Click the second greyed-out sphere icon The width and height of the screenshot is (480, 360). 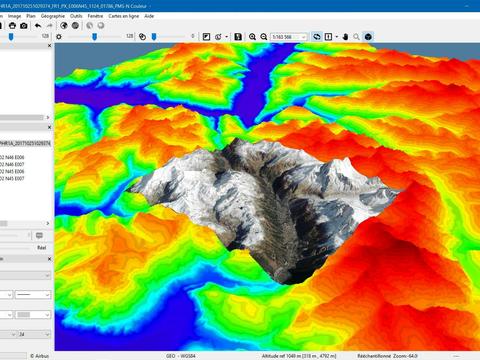coord(101,26)
